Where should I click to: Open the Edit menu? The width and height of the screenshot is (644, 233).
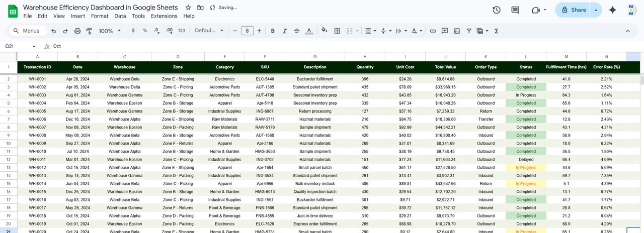coord(42,16)
